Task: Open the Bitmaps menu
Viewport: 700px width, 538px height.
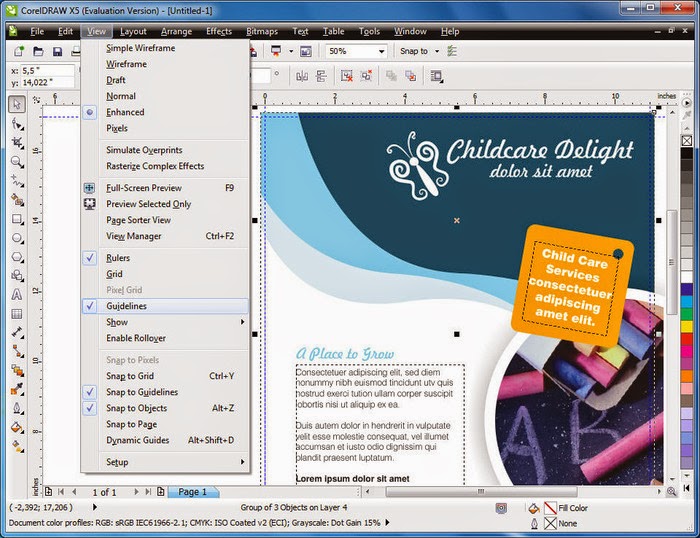Action: point(262,31)
